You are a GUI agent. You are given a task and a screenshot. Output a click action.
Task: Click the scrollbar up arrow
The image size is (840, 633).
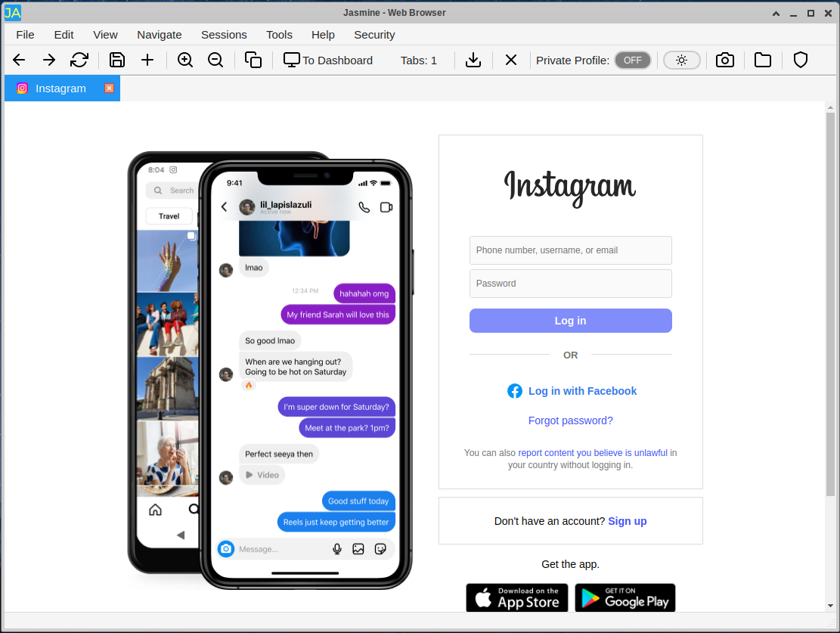tap(830, 107)
